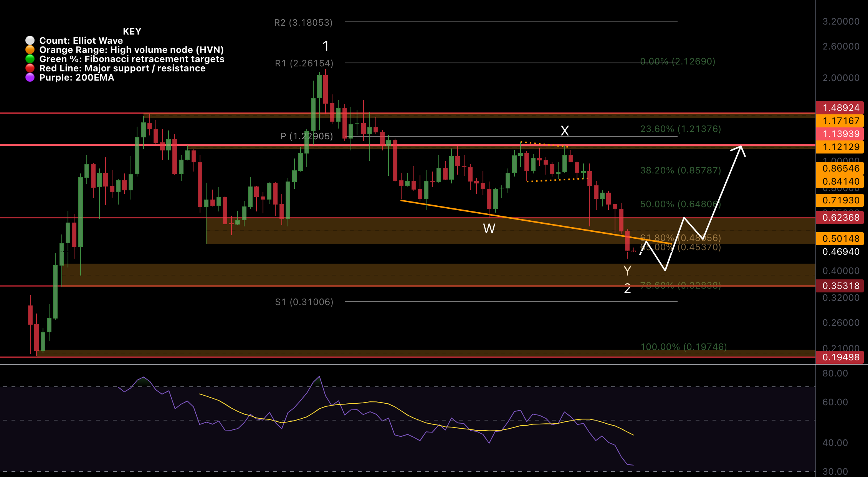
Task: Select the orange High Volume Node legend dot
Action: (x=31, y=50)
